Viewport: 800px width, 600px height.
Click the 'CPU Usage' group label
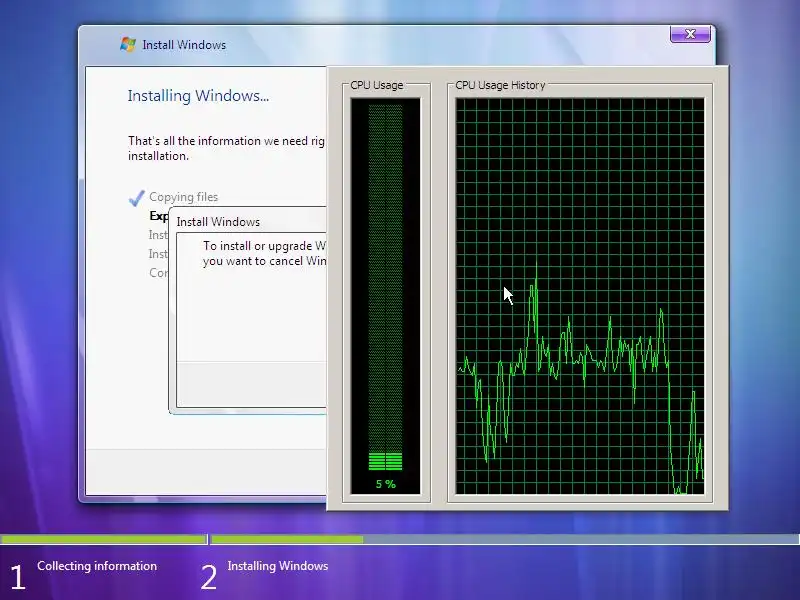coord(377,85)
